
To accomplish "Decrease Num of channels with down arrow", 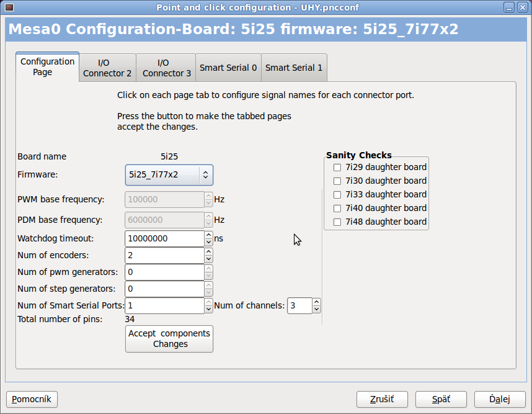I will point(316,309).
